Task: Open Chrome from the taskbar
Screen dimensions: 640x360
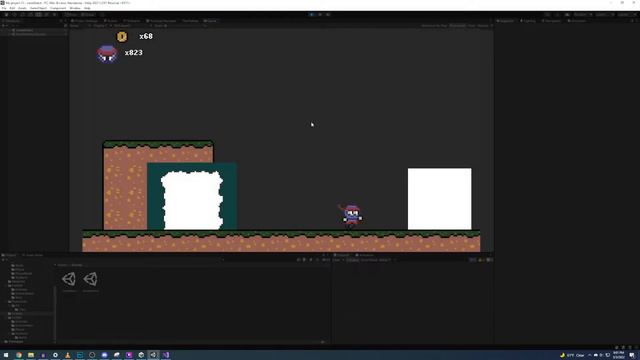Action: click(x=19, y=355)
